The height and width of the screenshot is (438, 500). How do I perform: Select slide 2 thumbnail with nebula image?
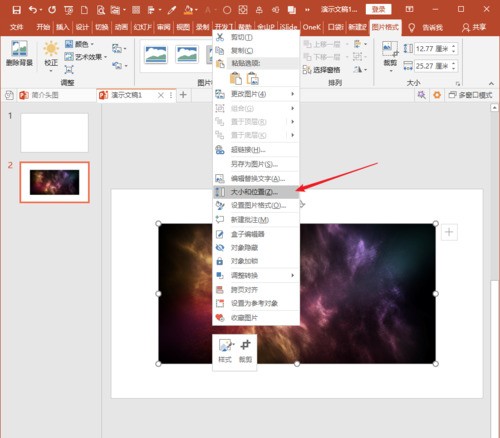(x=54, y=182)
